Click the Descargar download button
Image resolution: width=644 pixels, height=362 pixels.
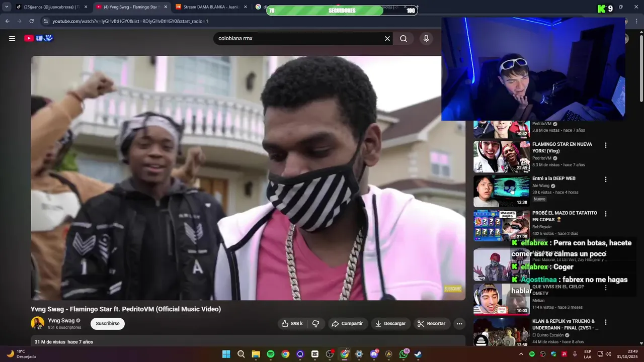click(390, 324)
